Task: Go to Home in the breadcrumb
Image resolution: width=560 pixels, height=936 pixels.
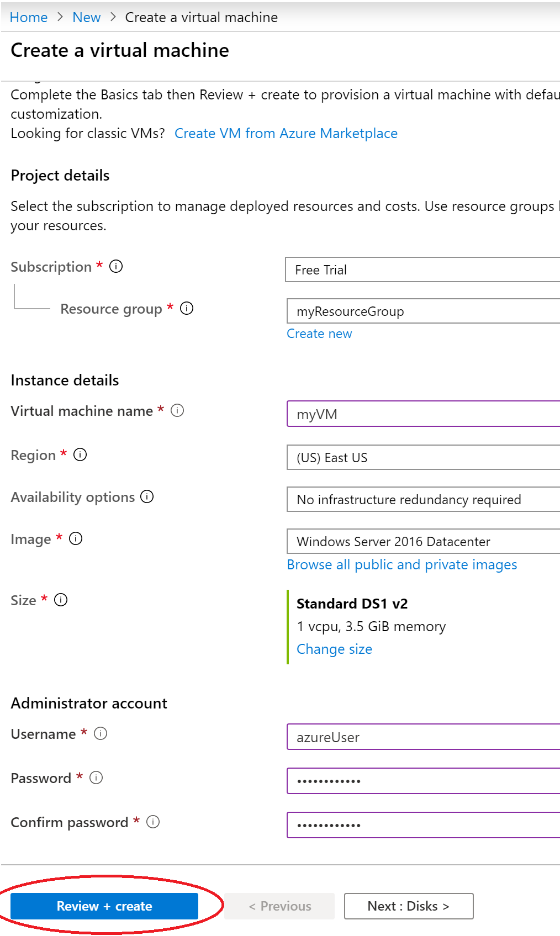Action: point(29,18)
